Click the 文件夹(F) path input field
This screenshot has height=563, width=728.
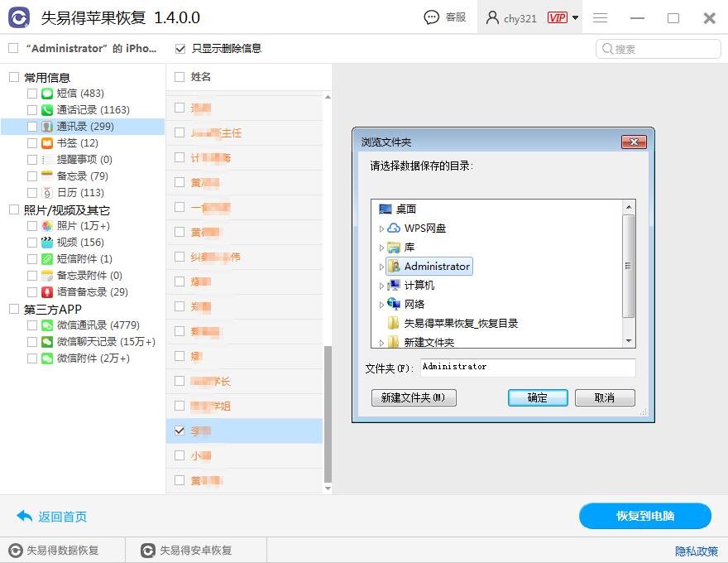click(x=528, y=367)
